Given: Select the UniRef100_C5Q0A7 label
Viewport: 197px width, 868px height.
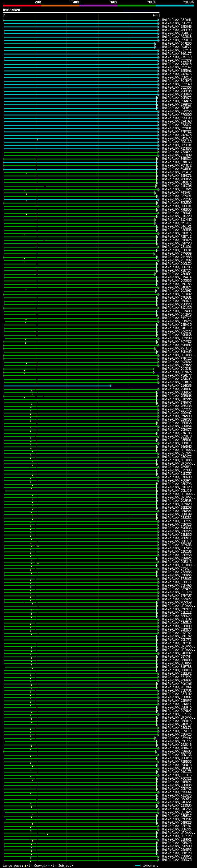Looking at the screenshot, I should (177, 413).
